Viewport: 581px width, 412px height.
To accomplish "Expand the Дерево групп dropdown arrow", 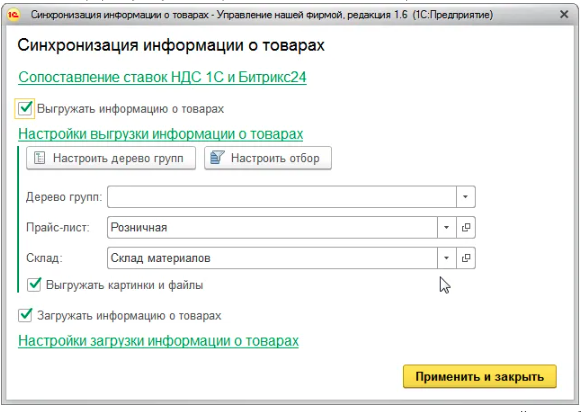I will (x=465, y=197).
